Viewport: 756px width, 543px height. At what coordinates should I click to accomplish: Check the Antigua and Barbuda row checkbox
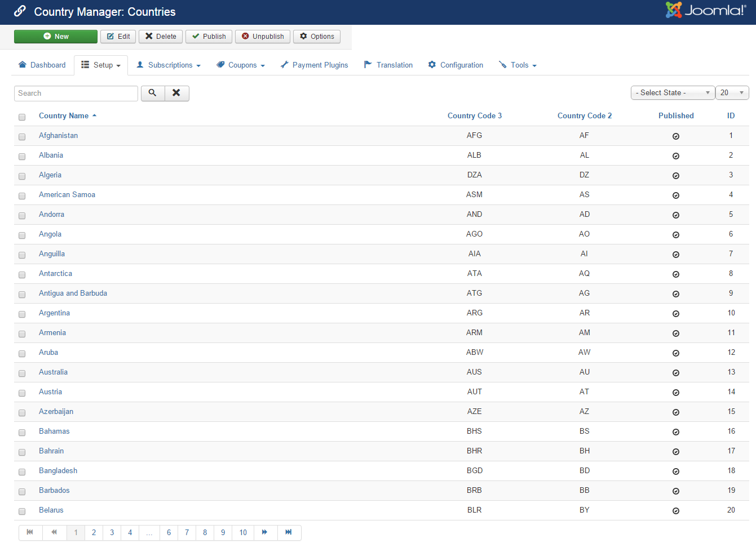pyautogui.click(x=22, y=295)
